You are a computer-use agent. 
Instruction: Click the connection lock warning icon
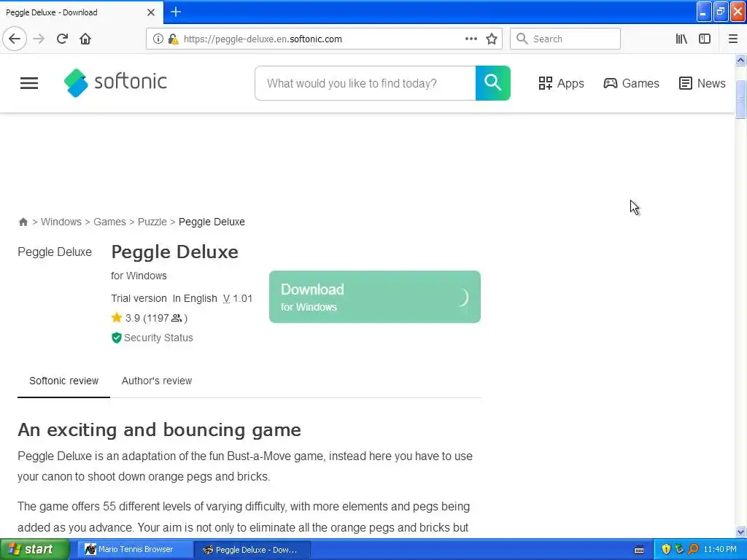(x=173, y=39)
